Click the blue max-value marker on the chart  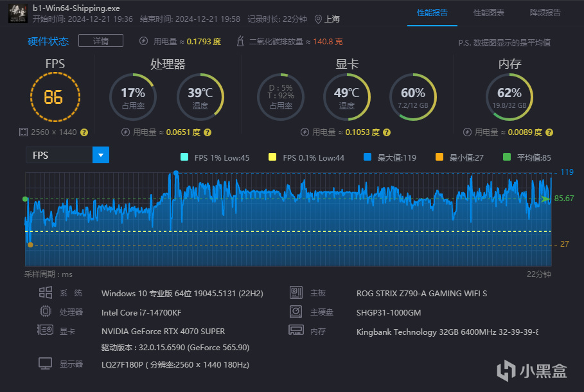click(x=176, y=173)
